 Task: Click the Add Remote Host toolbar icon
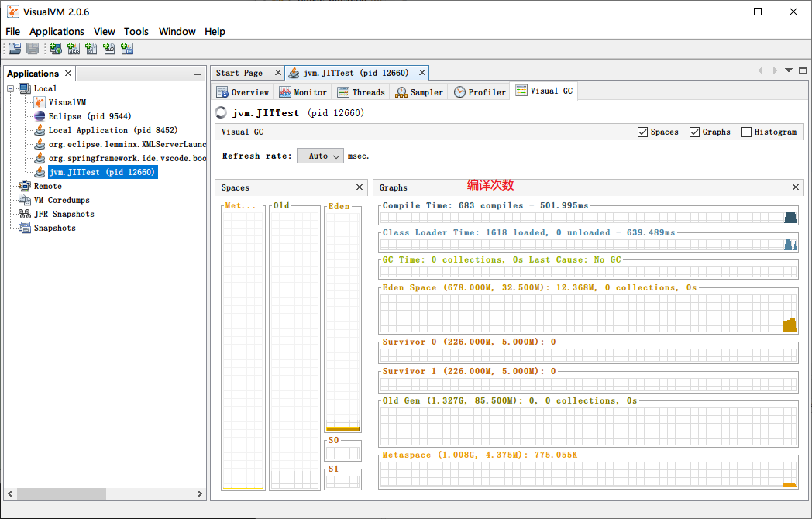56,49
